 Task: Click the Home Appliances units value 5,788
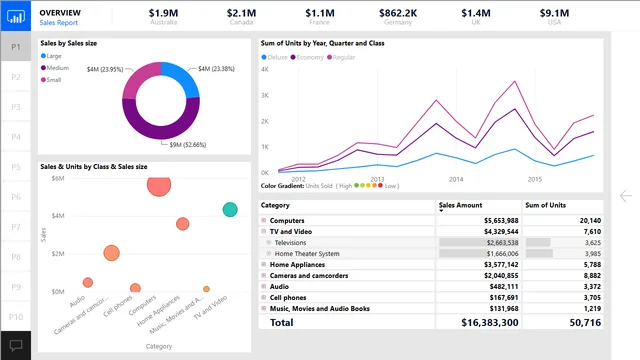592,265
